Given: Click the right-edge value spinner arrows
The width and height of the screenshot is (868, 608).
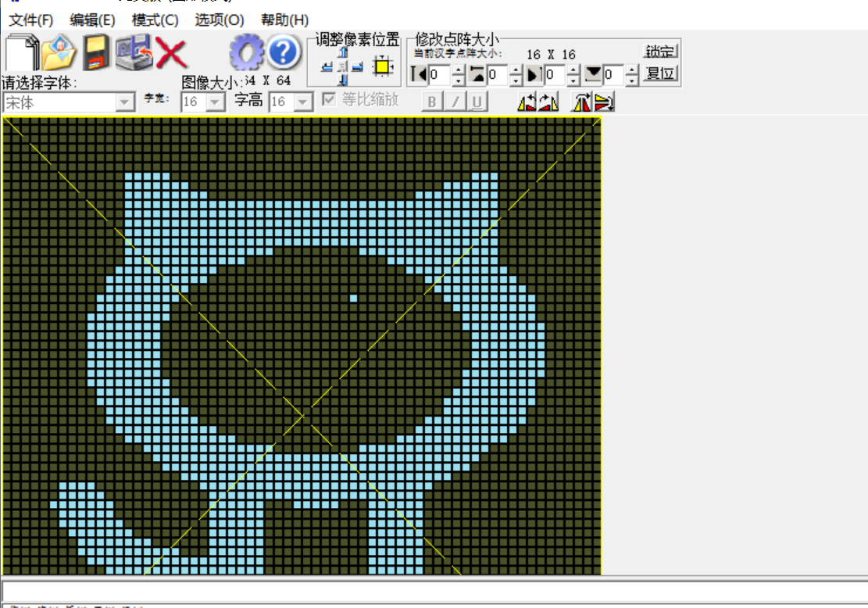Looking at the screenshot, I should (573, 75).
